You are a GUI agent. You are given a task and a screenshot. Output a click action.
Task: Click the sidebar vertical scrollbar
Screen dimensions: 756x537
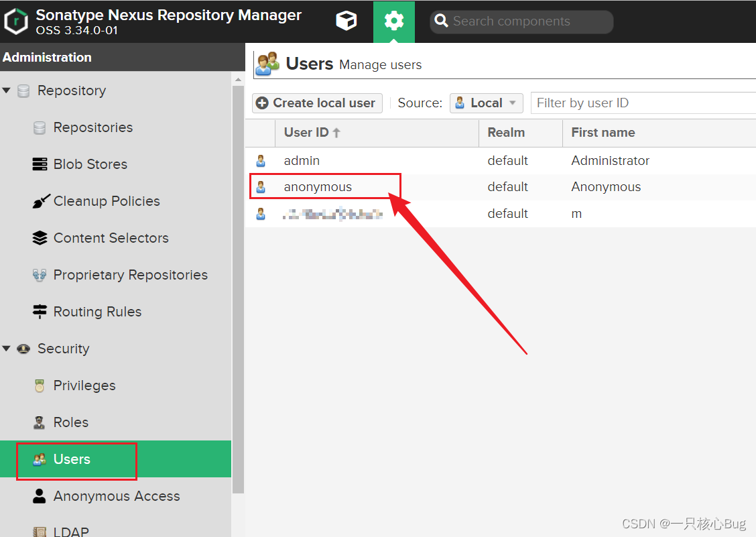pos(238,290)
